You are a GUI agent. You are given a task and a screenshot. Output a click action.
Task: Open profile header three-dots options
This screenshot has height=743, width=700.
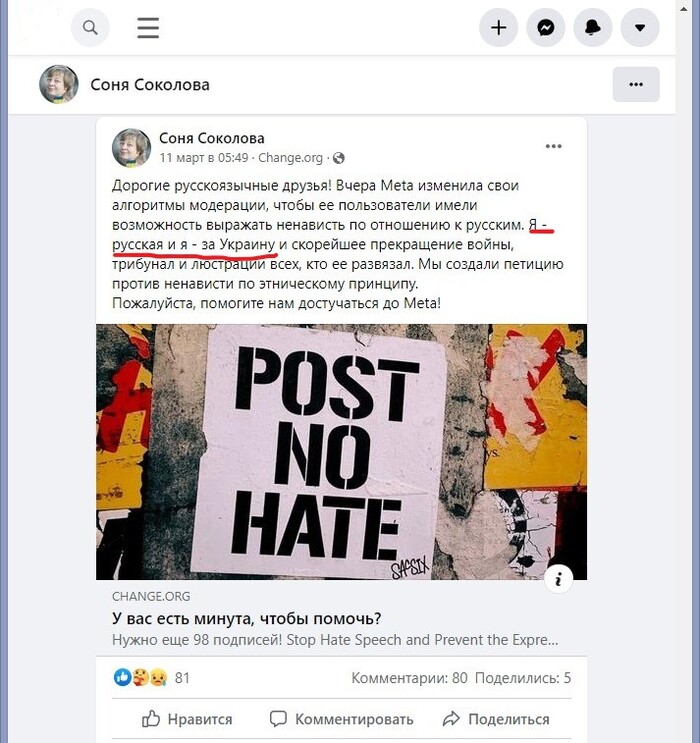point(636,84)
